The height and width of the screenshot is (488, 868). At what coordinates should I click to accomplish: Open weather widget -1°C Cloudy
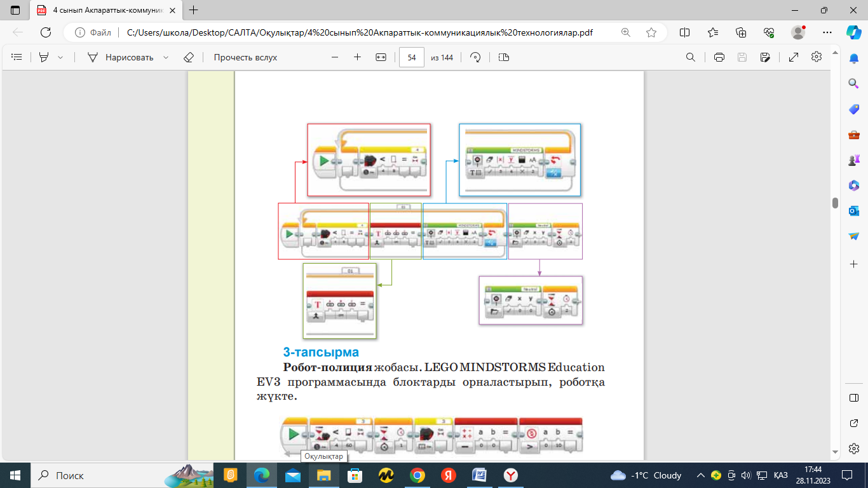click(x=646, y=475)
